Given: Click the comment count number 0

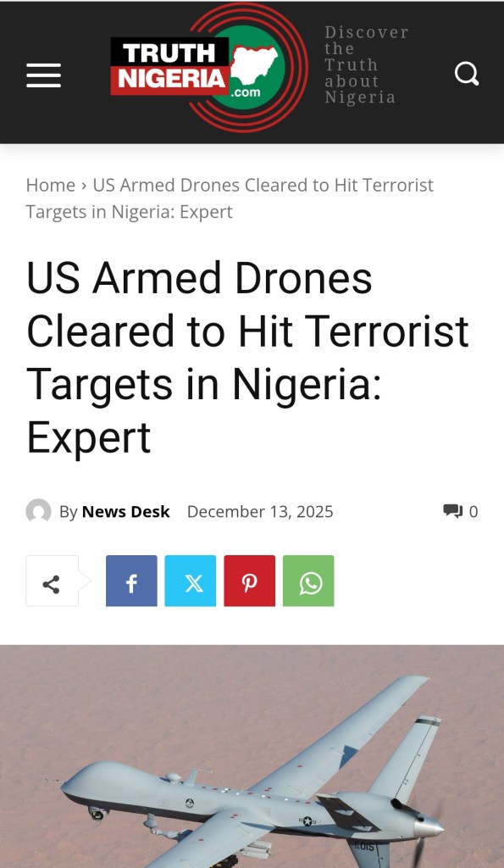Looking at the screenshot, I should tap(473, 511).
